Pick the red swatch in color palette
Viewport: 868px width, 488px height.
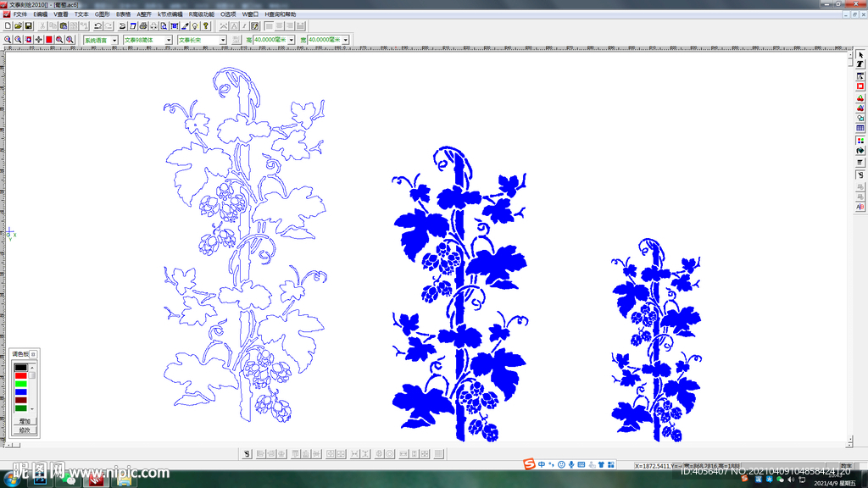click(20, 375)
